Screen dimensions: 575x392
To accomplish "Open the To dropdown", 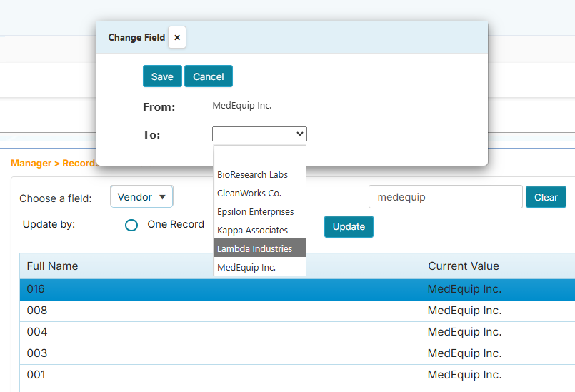I will [259, 134].
